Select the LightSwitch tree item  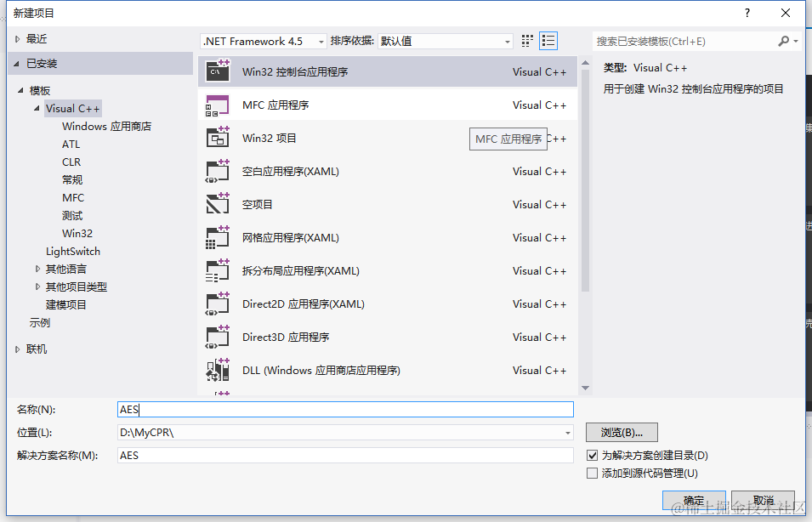tap(73, 251)
